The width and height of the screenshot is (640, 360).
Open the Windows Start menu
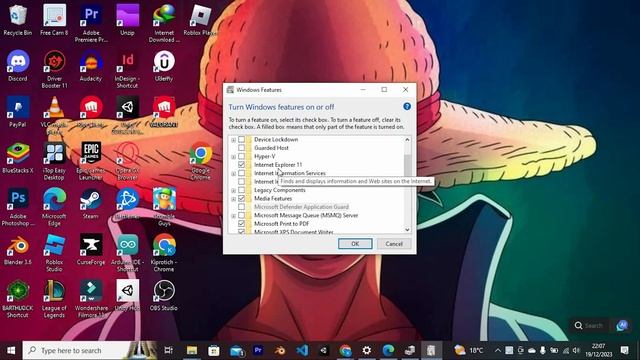pyautogui.click(x=11, y=350)
